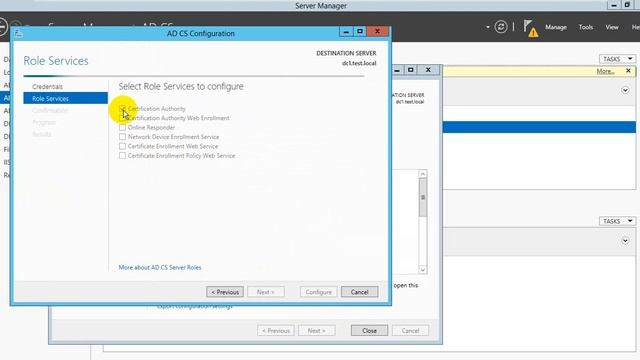This screenshot has width=640, height=360.
Task: Open the Manage menu
Action: 556,27
